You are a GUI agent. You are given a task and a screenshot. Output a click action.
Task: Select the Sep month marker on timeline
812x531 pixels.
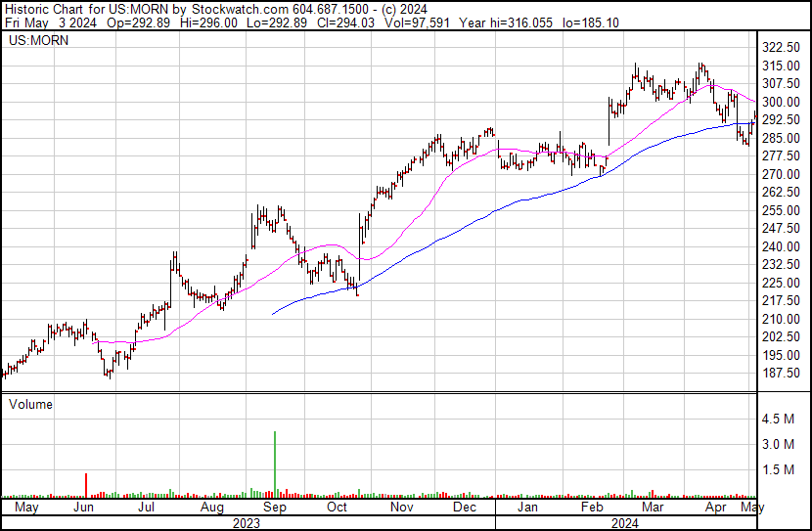coord(275,509)
